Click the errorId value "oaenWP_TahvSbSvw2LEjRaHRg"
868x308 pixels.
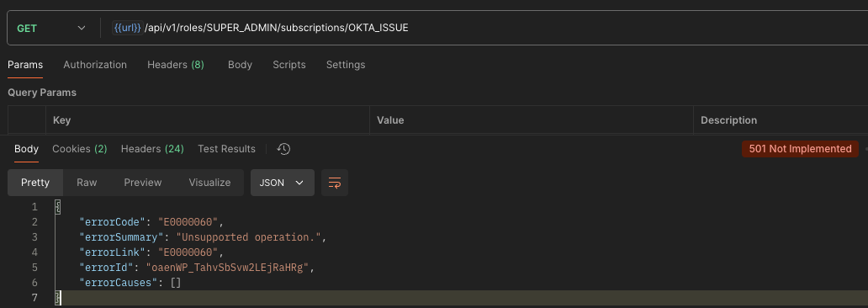pyautogui.click(x=229, y=268)
